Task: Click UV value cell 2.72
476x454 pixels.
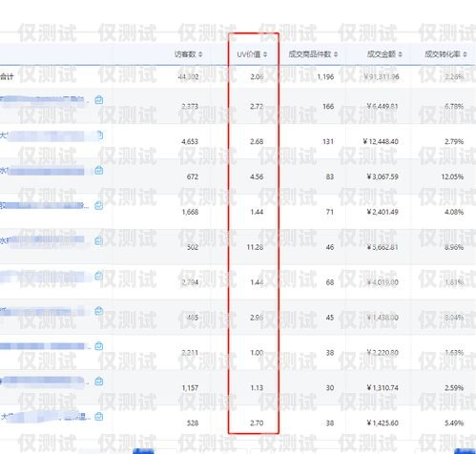Action: point(257,106)
